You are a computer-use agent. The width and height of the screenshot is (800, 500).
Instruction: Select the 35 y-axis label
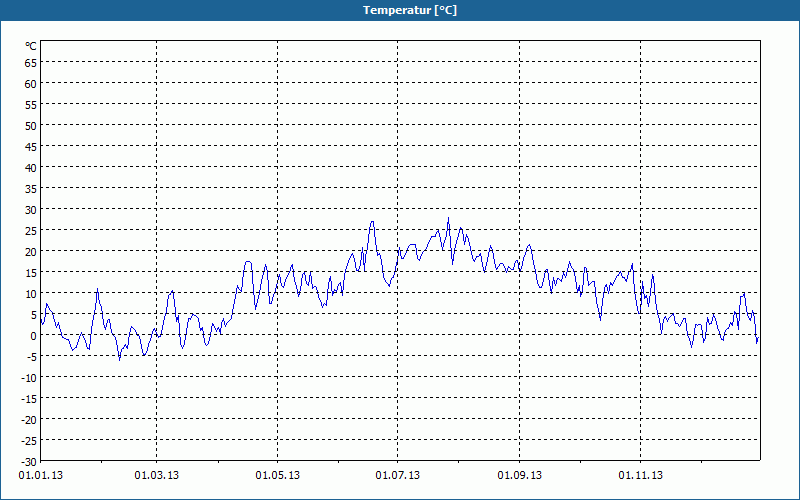click(31, 189)
